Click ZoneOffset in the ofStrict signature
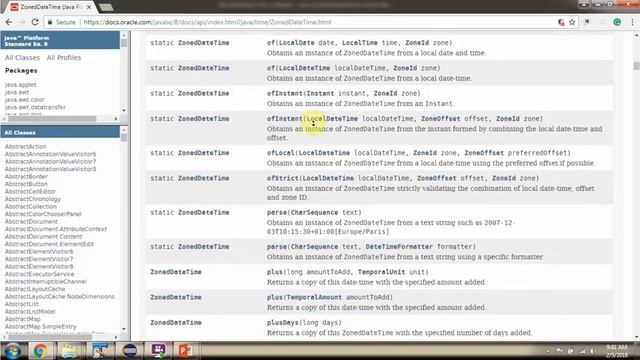Viewport: 640px width, 360px height. [x=436, y=178]
